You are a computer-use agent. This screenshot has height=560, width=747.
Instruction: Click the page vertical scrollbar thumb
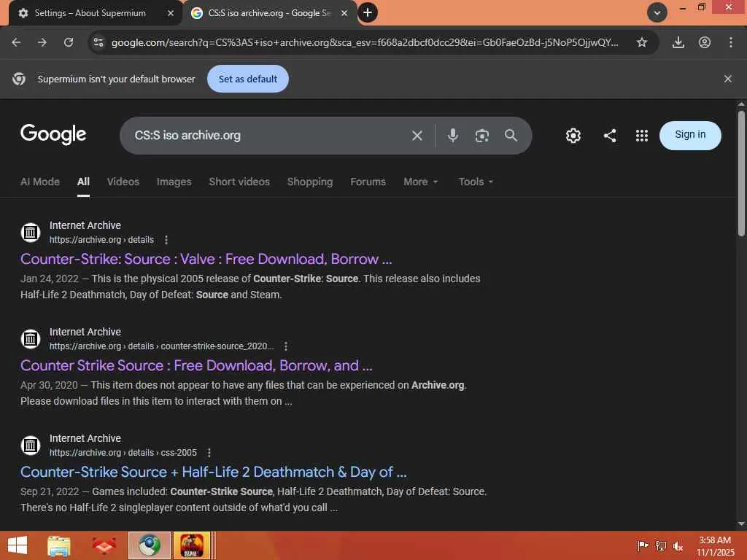[741, 174]
